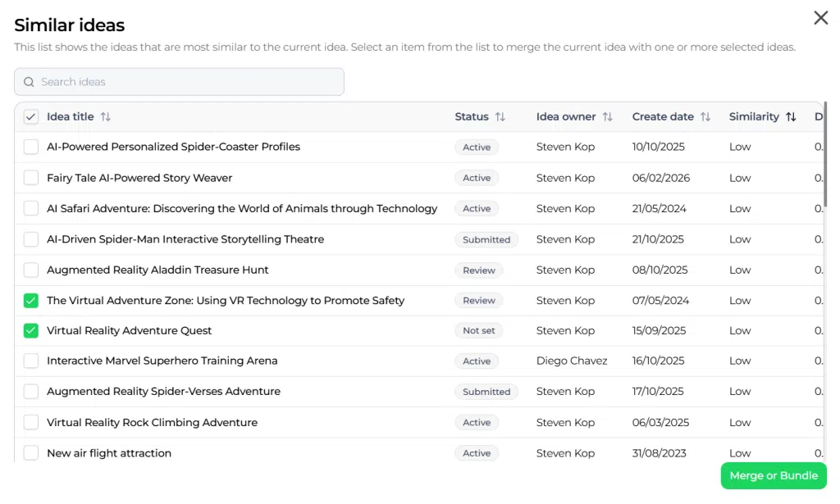Click Submitted badge on Spider-Verses Adventure row
The height and width of the screenshot is (504, 840).
click(486, 392)
